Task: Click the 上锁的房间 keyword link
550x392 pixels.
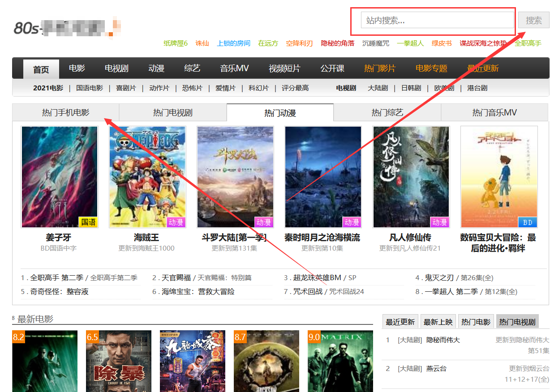Action: tap(233, 43)
